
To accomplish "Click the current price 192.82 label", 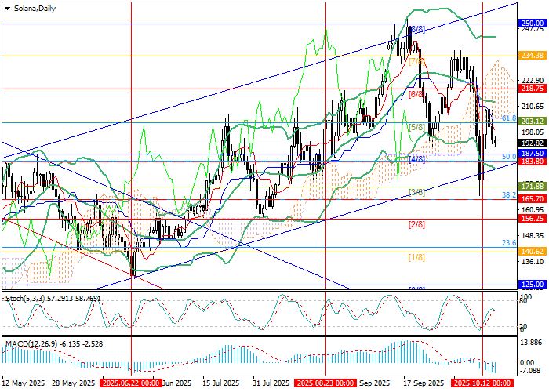I will pyautogui.click(x=533, y=143).
